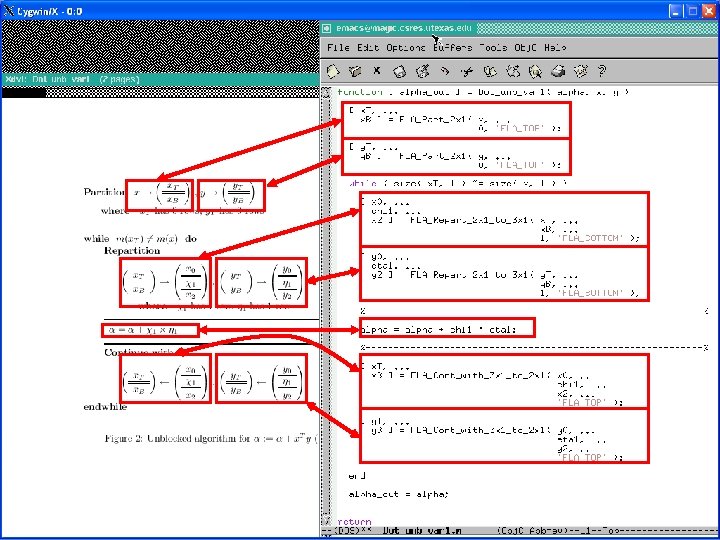Click the Emacs window menu icon in title bar

[x=326, y=28]
